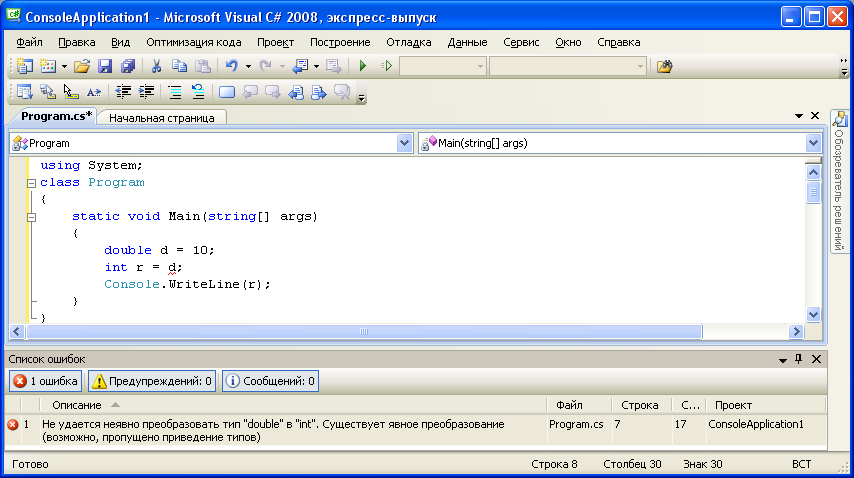Expand the Обозреватель решений side tab
Viewport: 854px width, 478px height.
click(839, 181)
